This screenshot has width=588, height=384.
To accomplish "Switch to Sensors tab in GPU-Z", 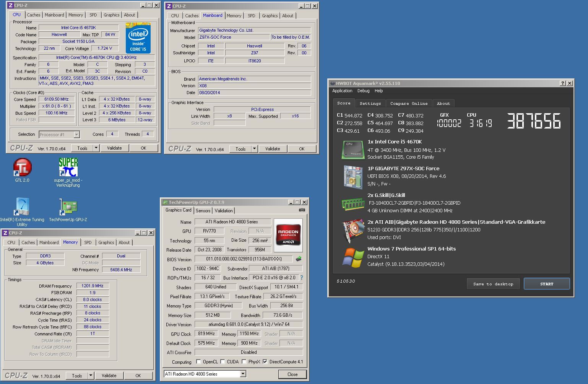I will point(203,211).
